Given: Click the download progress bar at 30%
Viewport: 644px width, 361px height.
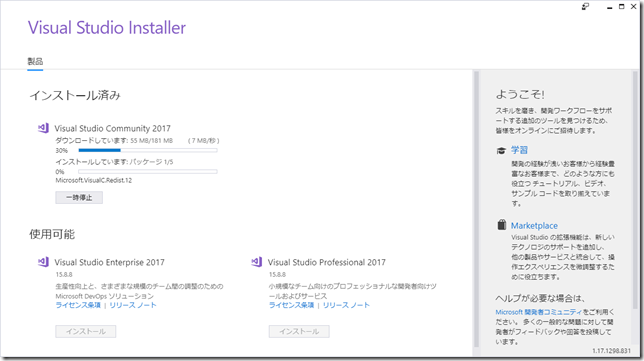Looking at the screenshot, I should pyautogui.click(x=148, y=150).
